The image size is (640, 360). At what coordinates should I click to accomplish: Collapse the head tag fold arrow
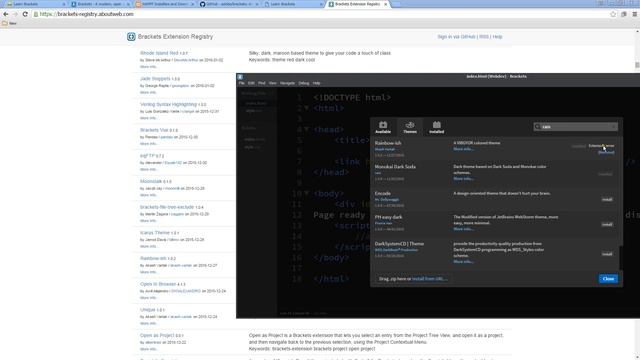click(x=306, y=129)
